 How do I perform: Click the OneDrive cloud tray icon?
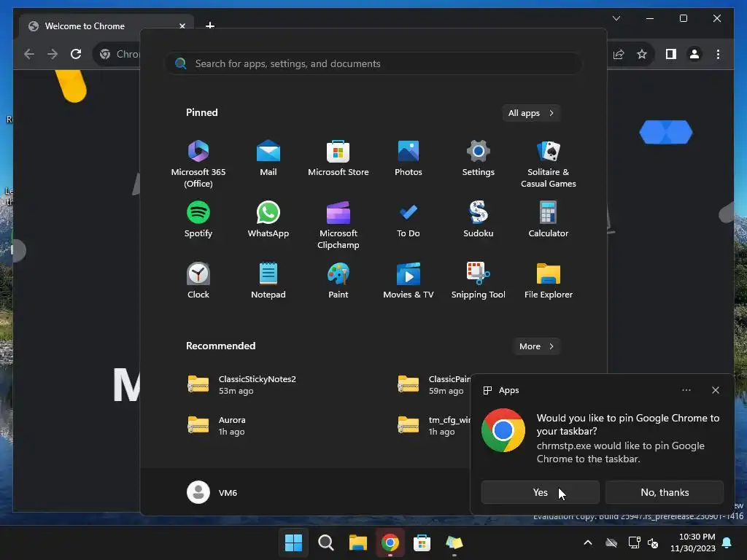(x=611, y=542)
